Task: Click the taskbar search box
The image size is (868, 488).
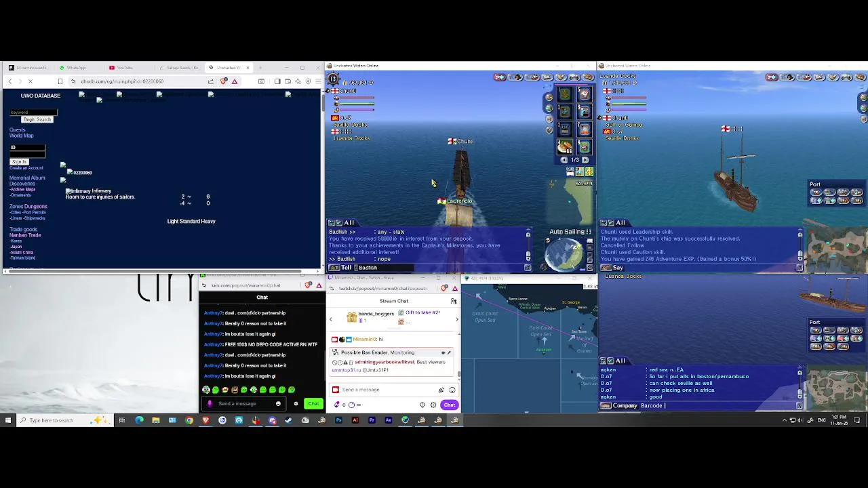Action: tap(63, 420)
